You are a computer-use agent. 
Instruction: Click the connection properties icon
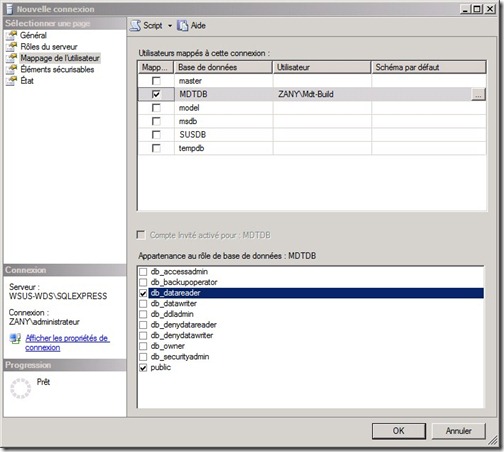coord(15,339)
